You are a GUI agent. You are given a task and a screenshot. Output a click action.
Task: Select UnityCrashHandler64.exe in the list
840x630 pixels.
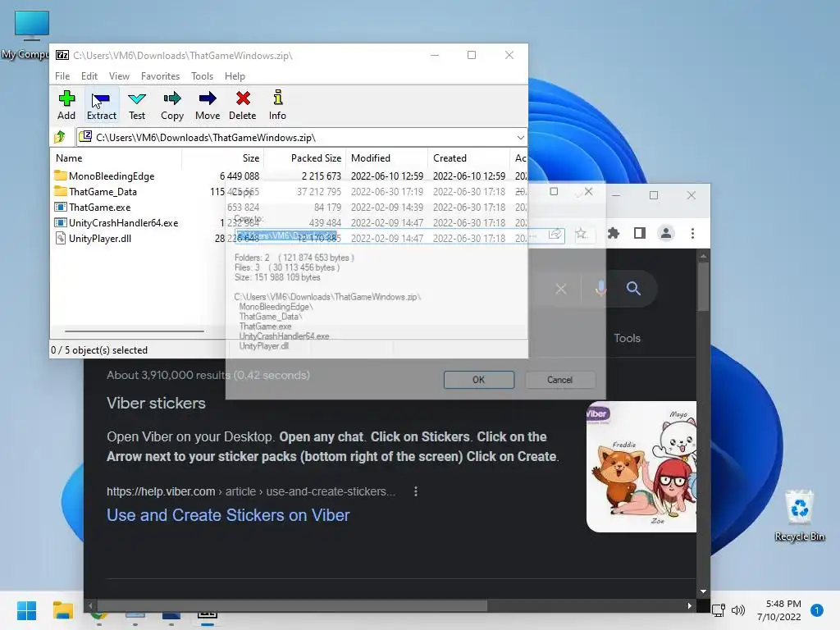point(123,223)
